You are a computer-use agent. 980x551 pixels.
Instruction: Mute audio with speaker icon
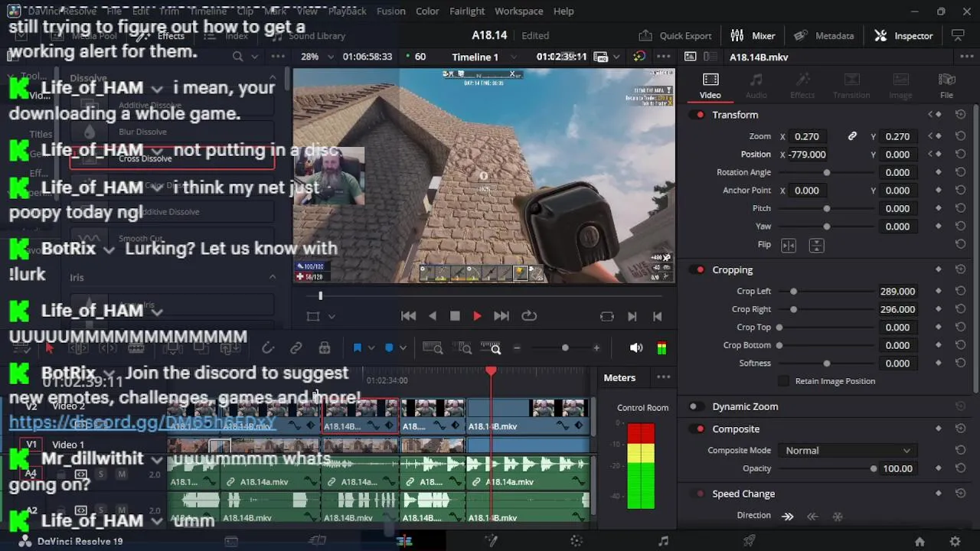635,348
